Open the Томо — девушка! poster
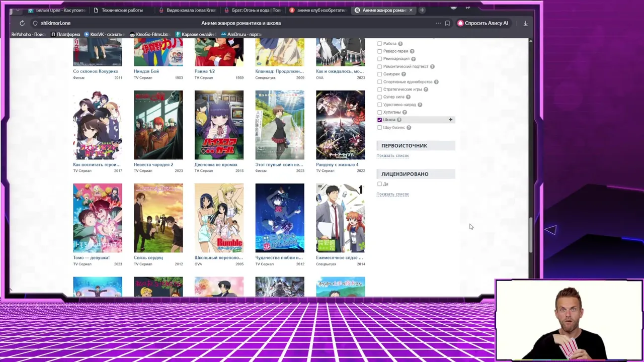644x362 pixels. click(97, 218)
